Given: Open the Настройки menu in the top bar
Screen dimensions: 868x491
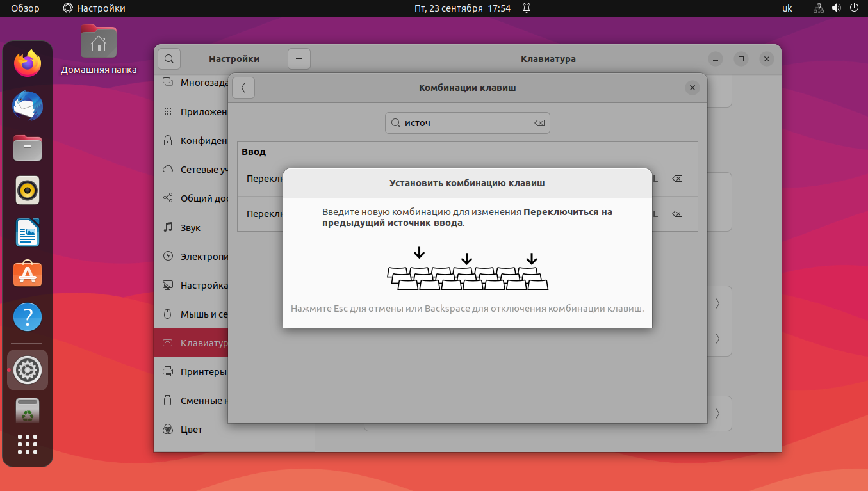Looking at the screenshot, I should (92, 8).
